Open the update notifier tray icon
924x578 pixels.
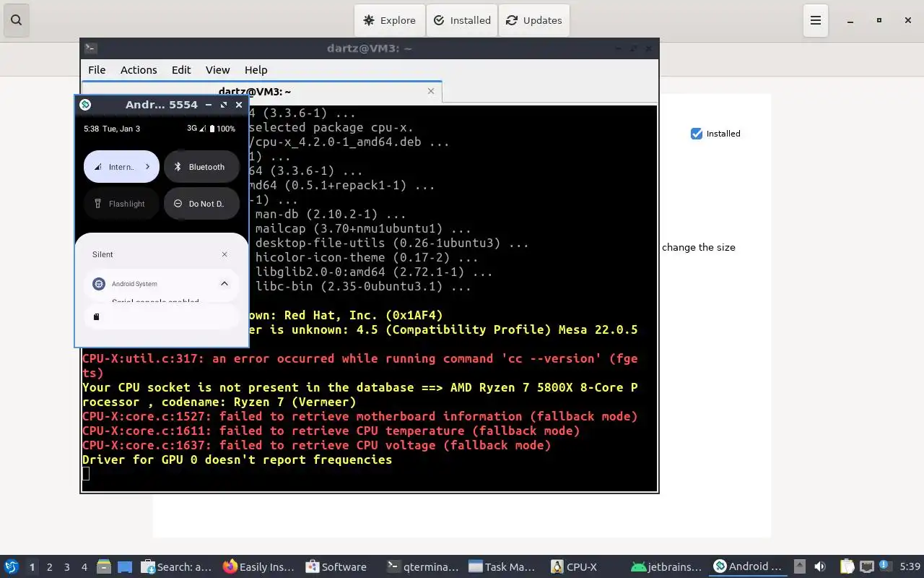pyautogui.click(x=885, y=566)
